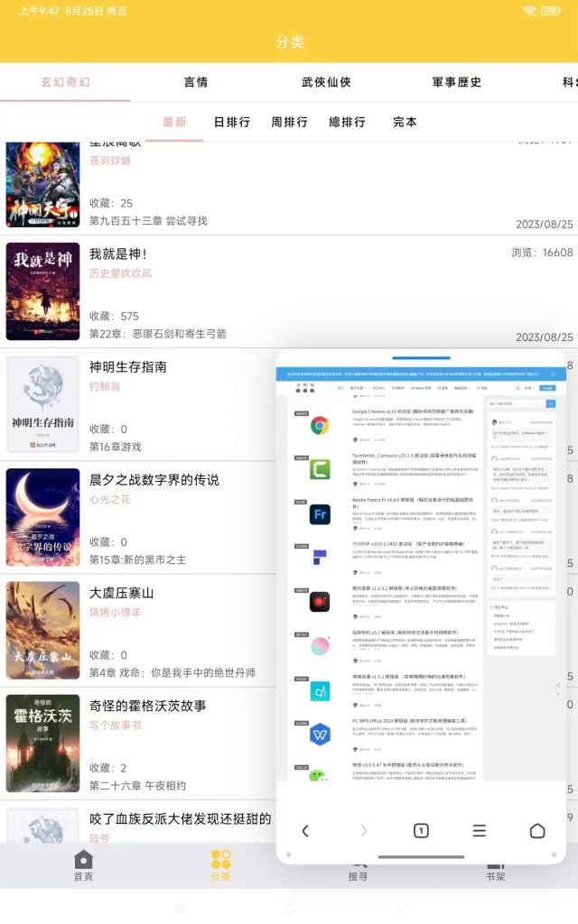This screenshot has height=924, width=578.
Task: Switch to the 言情 category tab
Action: click(196, 82)
